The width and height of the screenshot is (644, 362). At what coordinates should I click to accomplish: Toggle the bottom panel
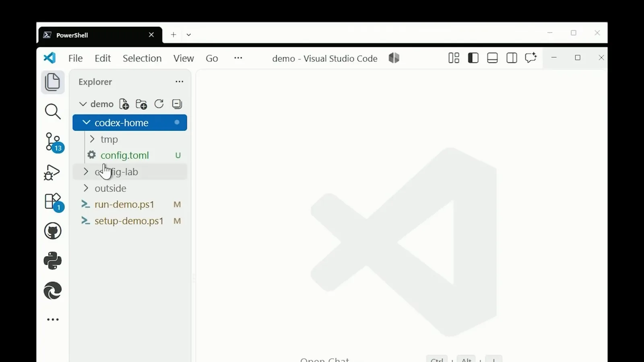click(492, 58)
